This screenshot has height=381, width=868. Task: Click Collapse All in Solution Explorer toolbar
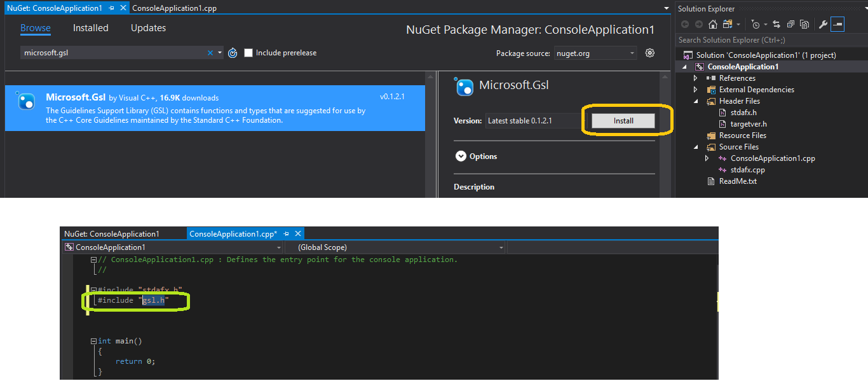tap(790, 24)
